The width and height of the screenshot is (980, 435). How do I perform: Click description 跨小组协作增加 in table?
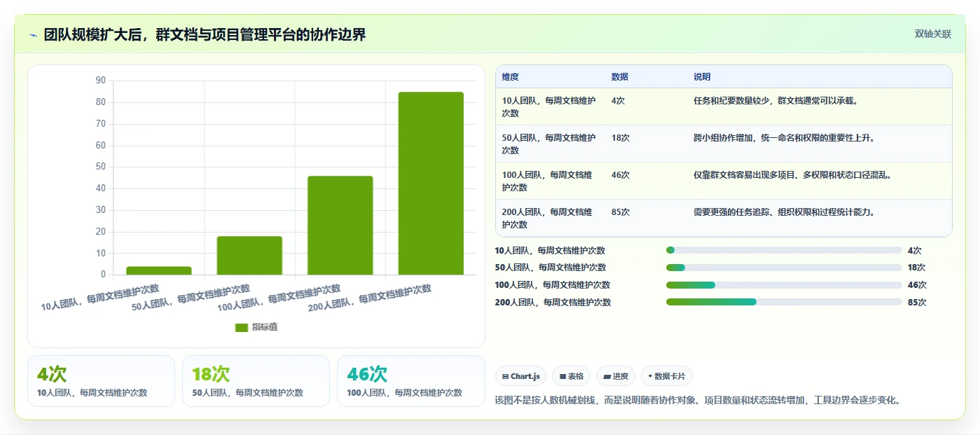(784, 138)
